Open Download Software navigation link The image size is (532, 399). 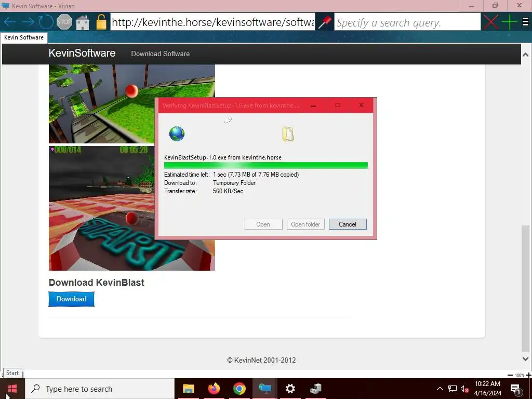[x=160, y=54]
